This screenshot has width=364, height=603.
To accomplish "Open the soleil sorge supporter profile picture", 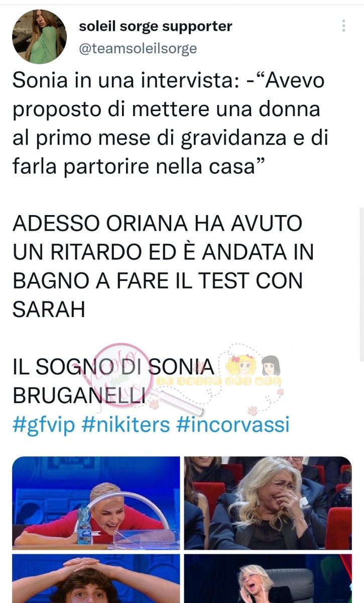I will coord(39,37).
